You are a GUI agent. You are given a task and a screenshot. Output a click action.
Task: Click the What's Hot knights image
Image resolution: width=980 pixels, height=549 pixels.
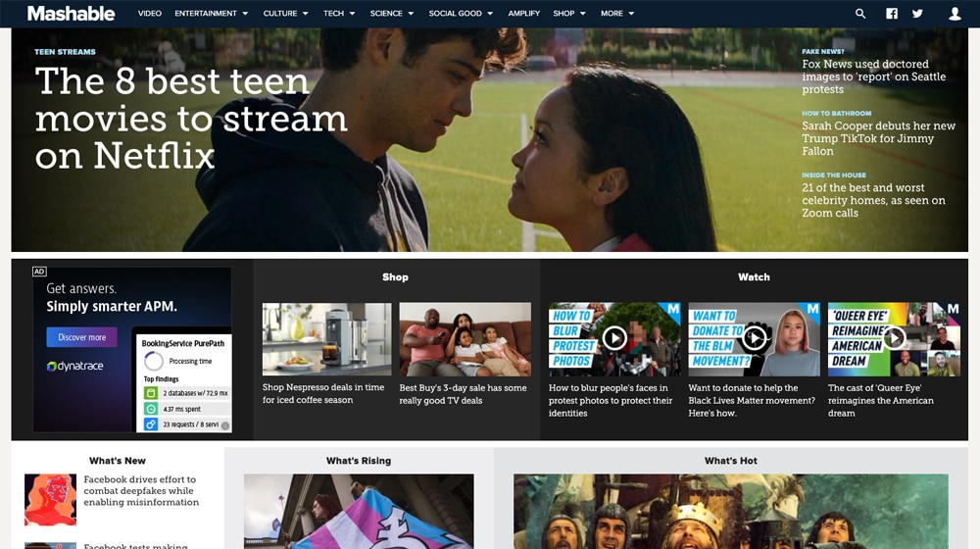pos(731,511)
